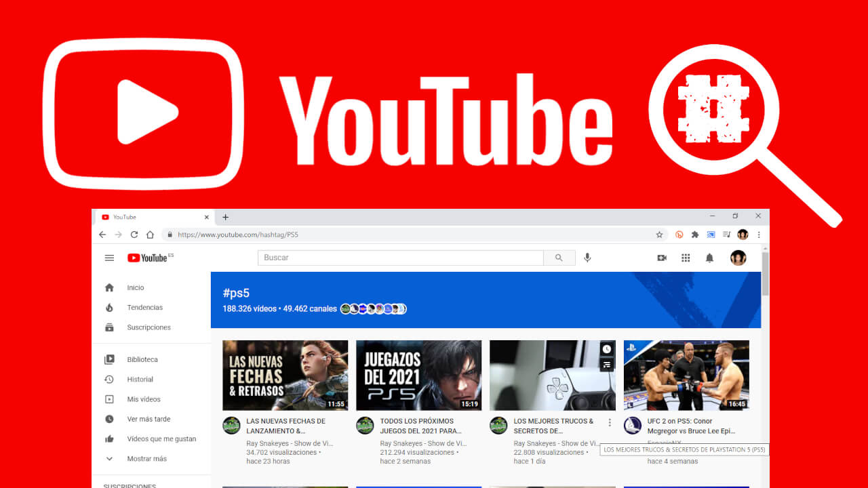Select the YouTube browser tab
Image resolution: width=868 pixels, height=488 pixels.
click(155, 217)
